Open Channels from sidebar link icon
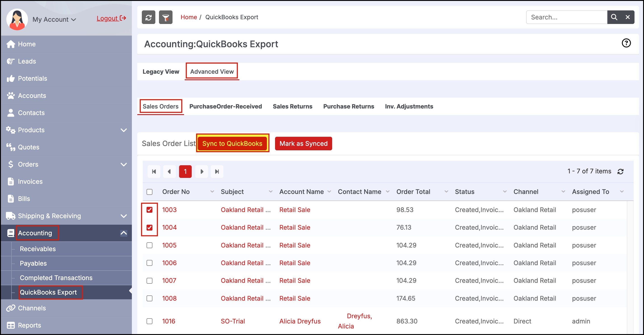 click(x=10, y=308)
